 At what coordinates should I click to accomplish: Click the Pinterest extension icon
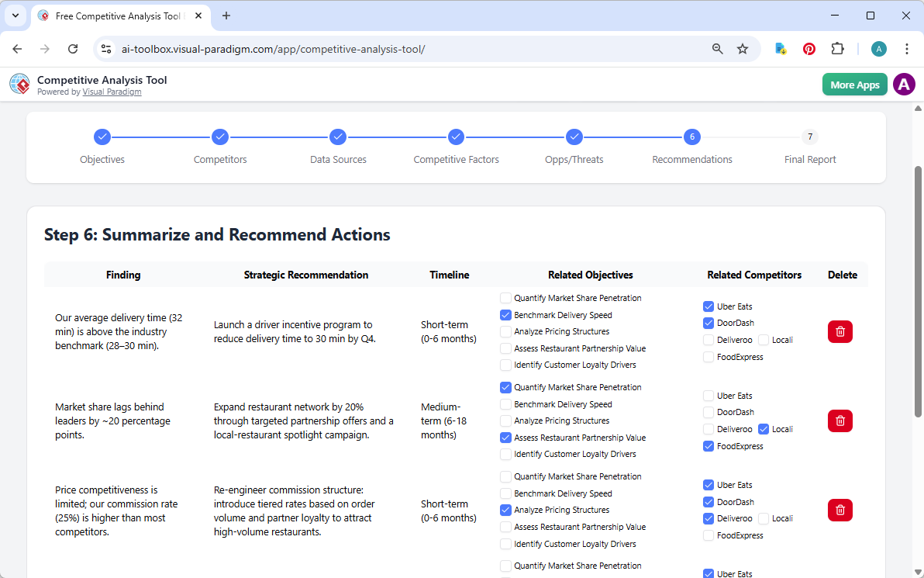tap(808, 48)
